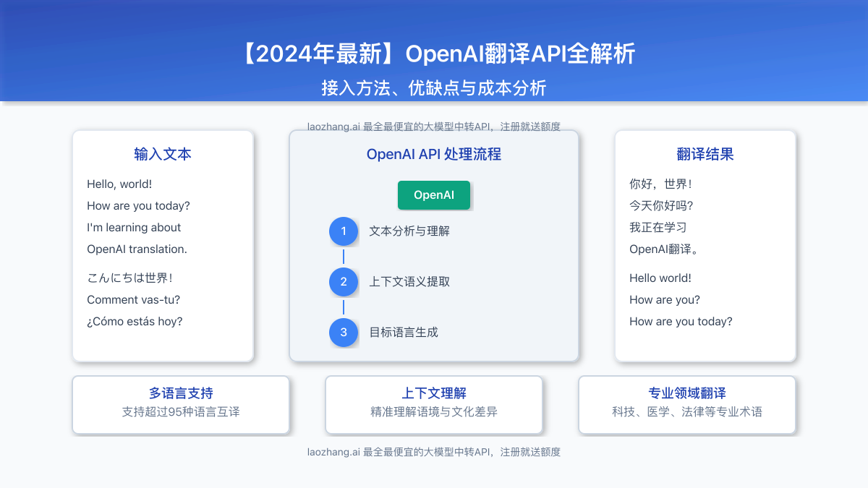
Task: Click the description 科技、医学、法律等专业术语
Action: pyautogui.click(x=687, y=412)
